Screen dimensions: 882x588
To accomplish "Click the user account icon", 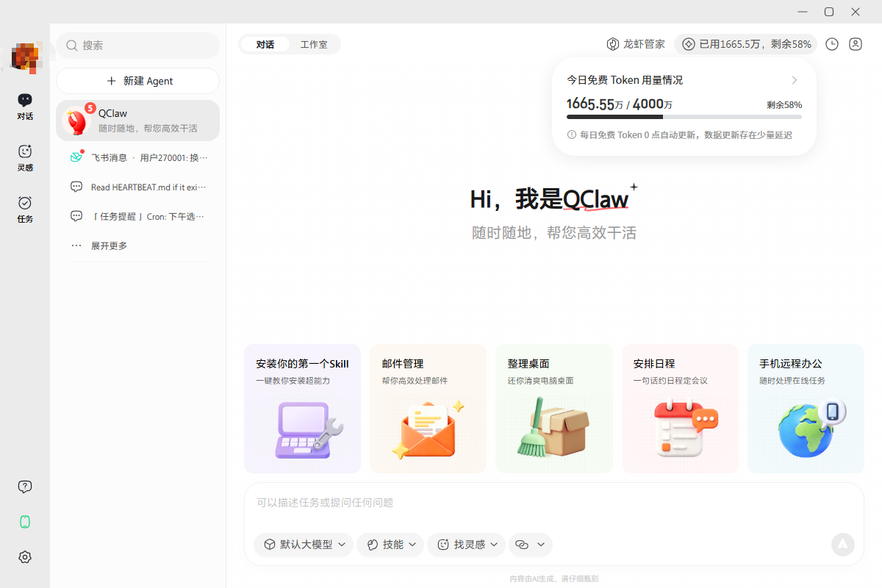I will tap(855, 44).
